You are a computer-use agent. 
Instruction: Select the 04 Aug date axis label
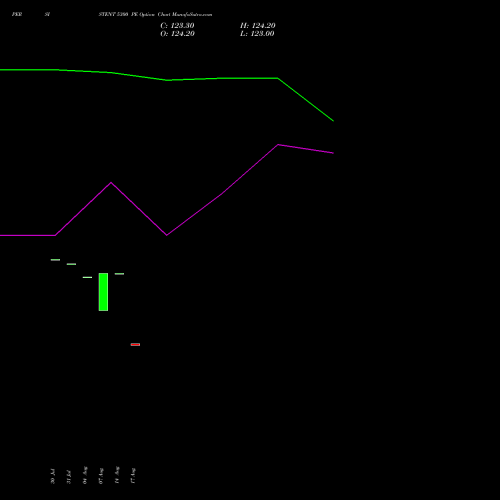(x=85, y=475)
